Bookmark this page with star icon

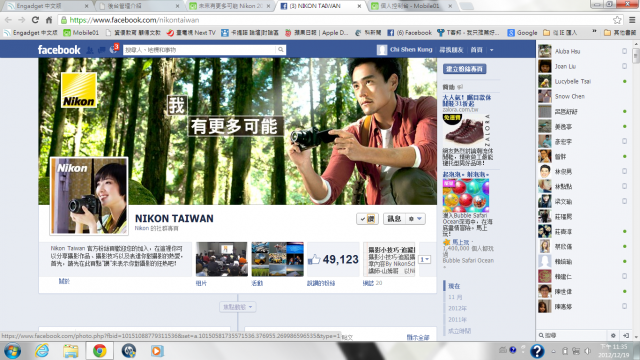tap(617, 20)
